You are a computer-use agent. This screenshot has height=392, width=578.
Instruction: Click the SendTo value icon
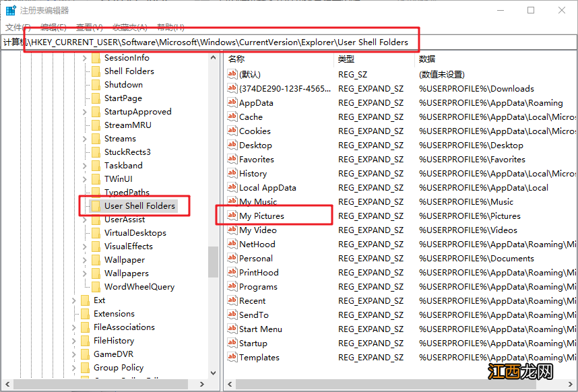(x=232, y=315)
